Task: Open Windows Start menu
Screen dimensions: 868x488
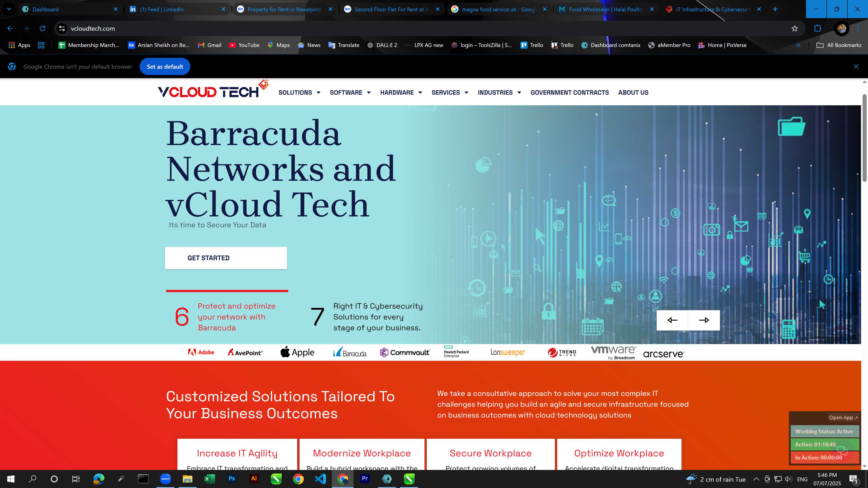Action: (11, 479)
